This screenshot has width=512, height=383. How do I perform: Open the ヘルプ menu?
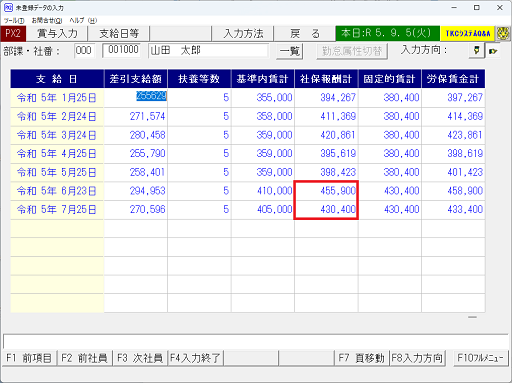click(x=83, y=21)
